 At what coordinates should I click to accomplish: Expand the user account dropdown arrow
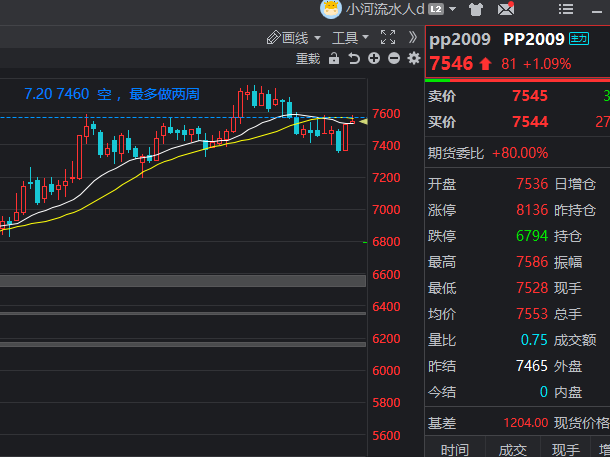pyautogui.click(x=452, y=9)
